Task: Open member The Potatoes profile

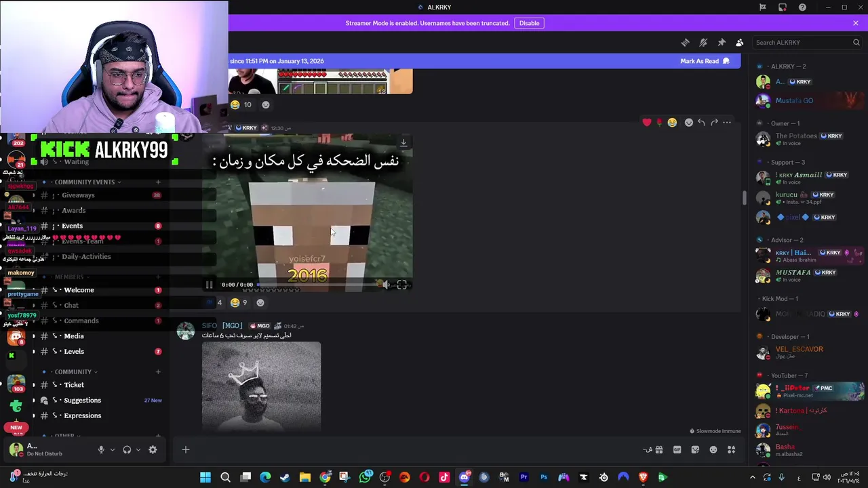Action: point(809,139)
